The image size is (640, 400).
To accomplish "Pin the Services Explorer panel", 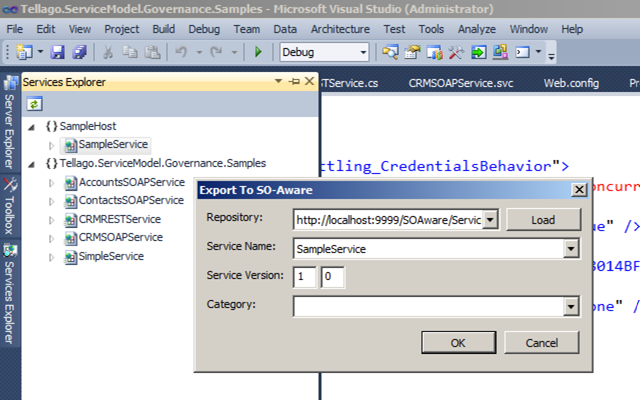I will pyautogui.click(x=294, y=82).
